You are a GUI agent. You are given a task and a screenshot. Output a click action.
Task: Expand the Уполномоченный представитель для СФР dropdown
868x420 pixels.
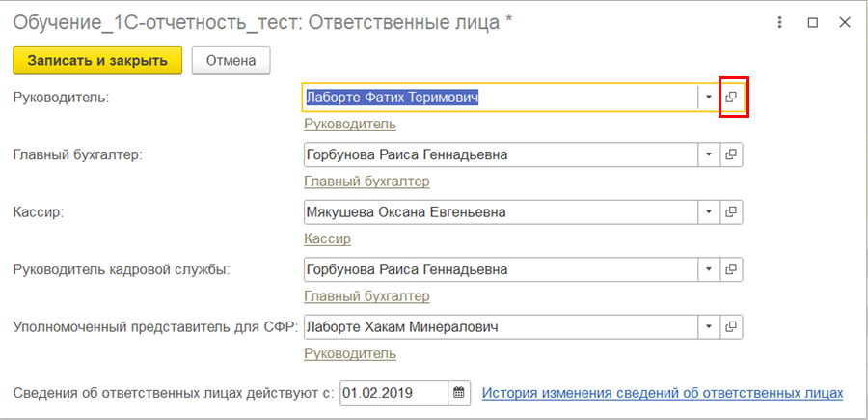click(x=708, y=327)
